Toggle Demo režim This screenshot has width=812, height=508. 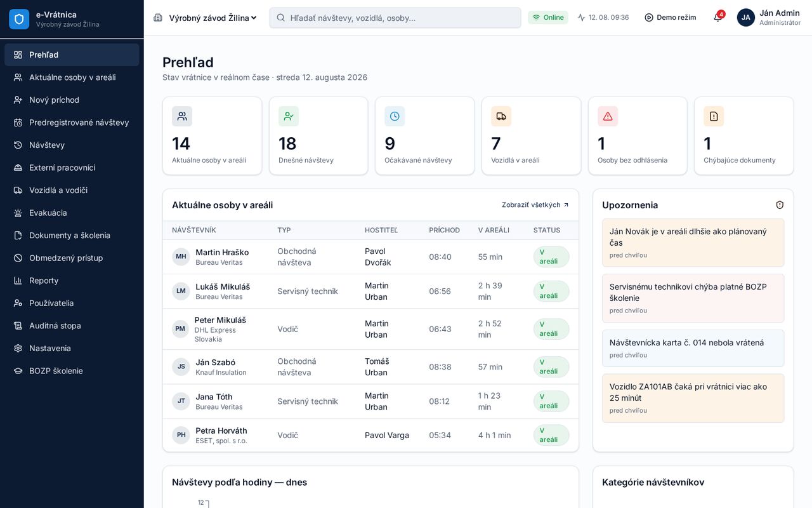pyautogui.click(x=671, y=18)
